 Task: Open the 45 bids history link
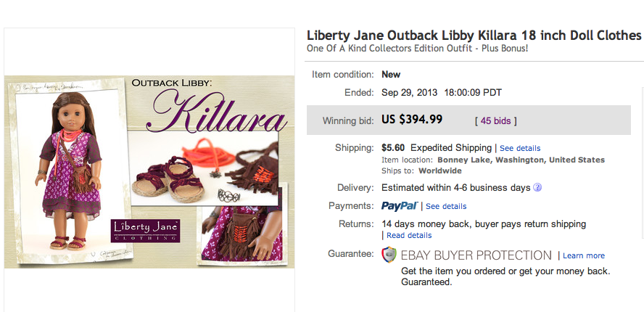pyautogui.click(x=496, y=121)
